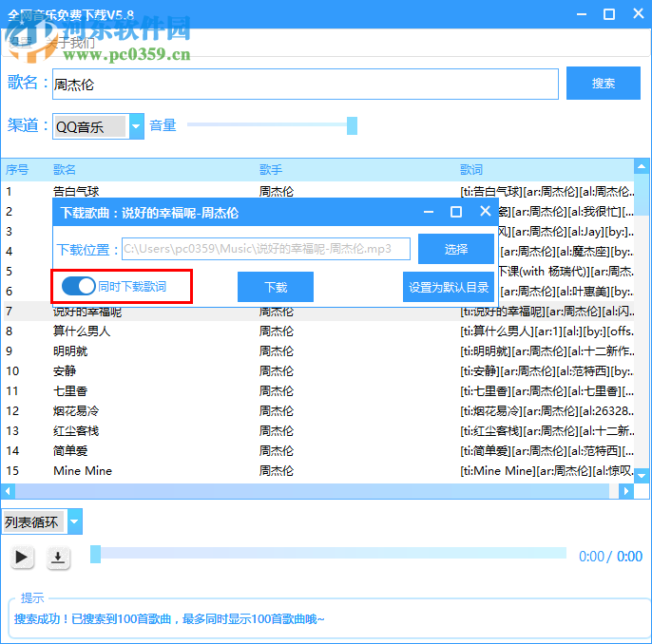Select song row 烟花易冷
652x644 pixels.
click(317, 411)
